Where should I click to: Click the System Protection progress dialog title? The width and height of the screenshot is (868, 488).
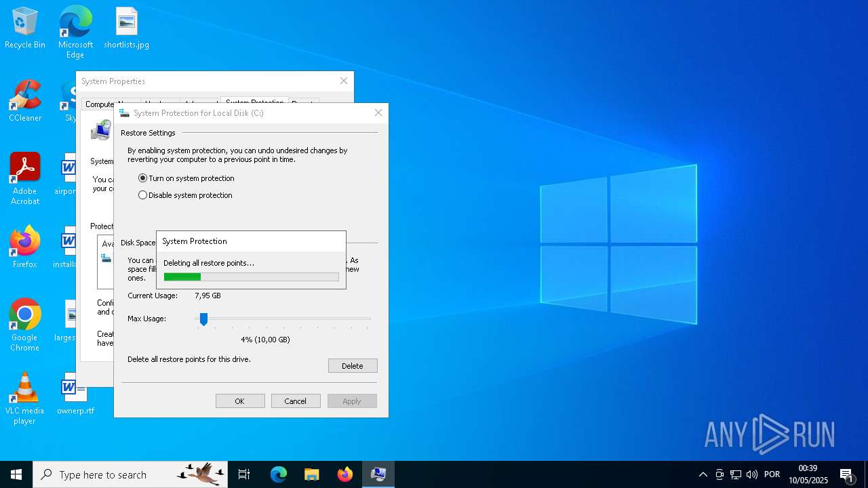[195, 241]
